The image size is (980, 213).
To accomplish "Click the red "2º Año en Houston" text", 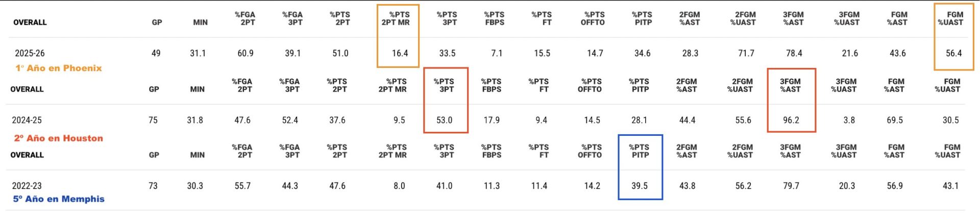I will (59, 138).
